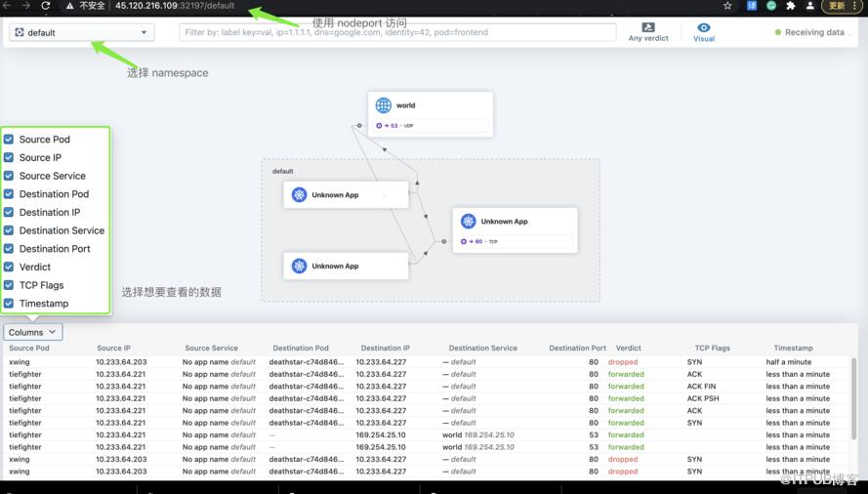Screen dimensions: 868x494
Task: Click the Kubernetes icon of top-left Unknown App
Action: tap(300, 195)
